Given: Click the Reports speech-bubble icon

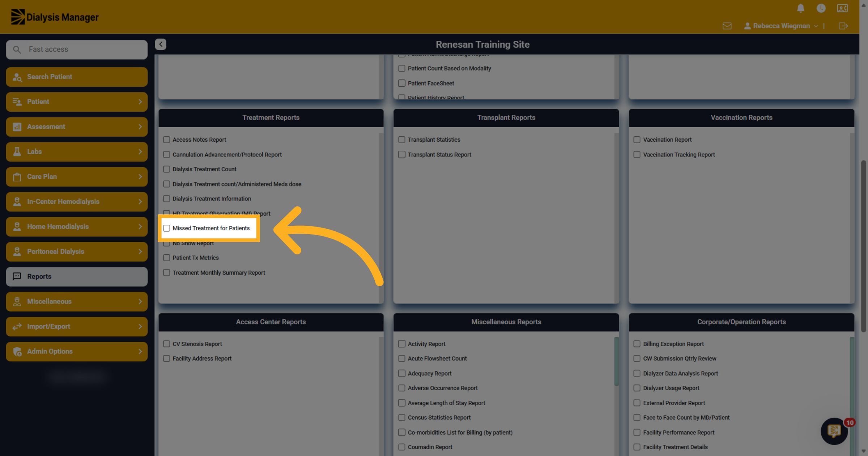Looking at the screenshot, I should (x=17, y=276).
